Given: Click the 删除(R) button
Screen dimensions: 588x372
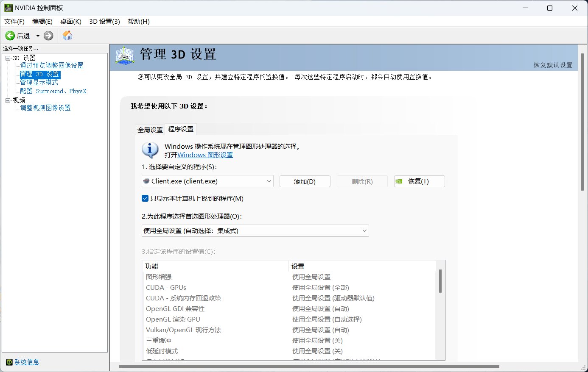Looking at the screenshot, I should [362, 181].
